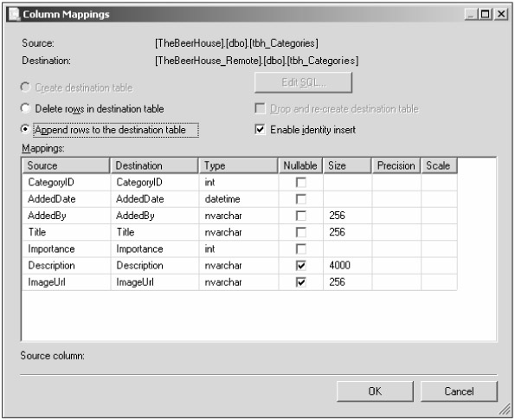Click Size cell showing 4000
Viewport: 515px width, 420px height.
coord(347,265)
